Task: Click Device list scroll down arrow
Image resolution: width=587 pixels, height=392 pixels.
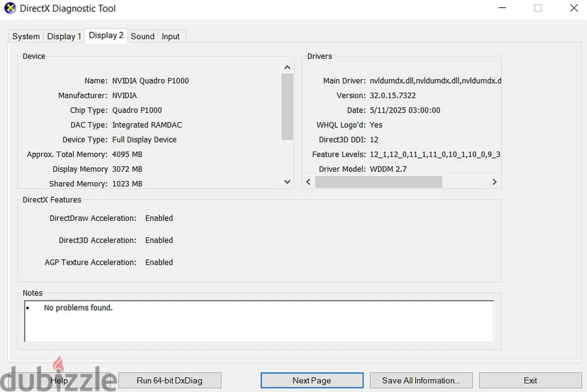Action: tap(287, 182)
